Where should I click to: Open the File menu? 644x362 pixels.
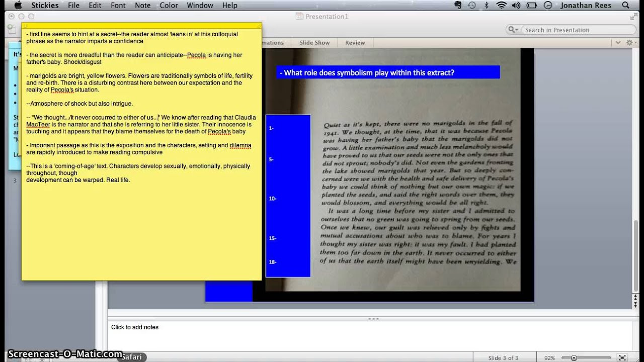(73, 6)
